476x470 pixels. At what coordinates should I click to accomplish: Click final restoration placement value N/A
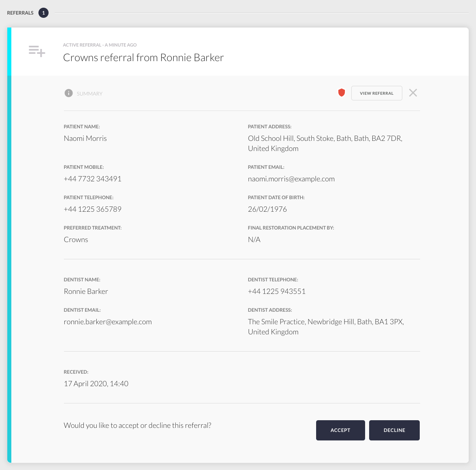click(x=254, y=240)
